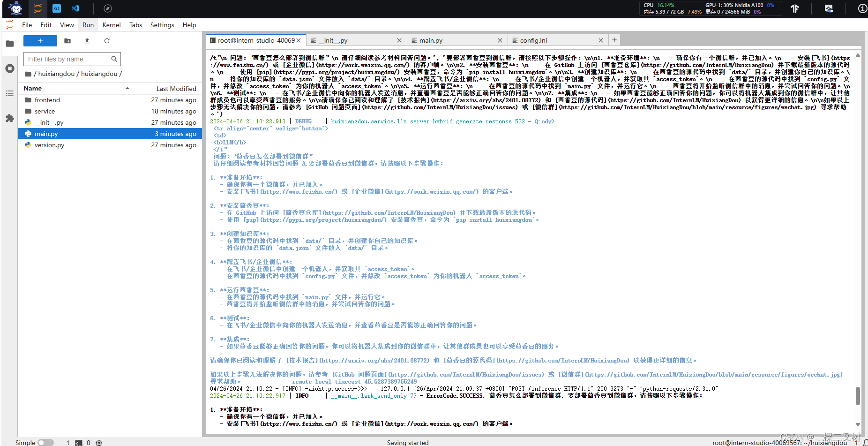Close the __init__.py tab
This screenshot has height=446, width=868.
coord(399,40)
